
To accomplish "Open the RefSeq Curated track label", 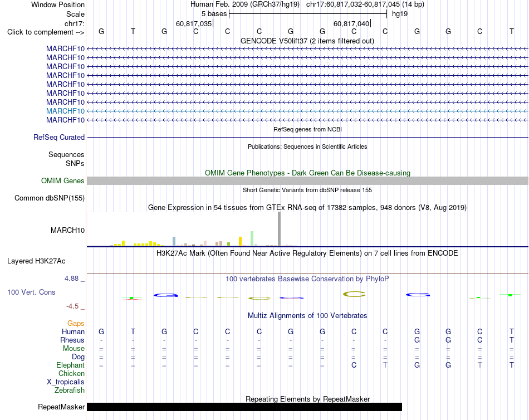I will (59, 138).
